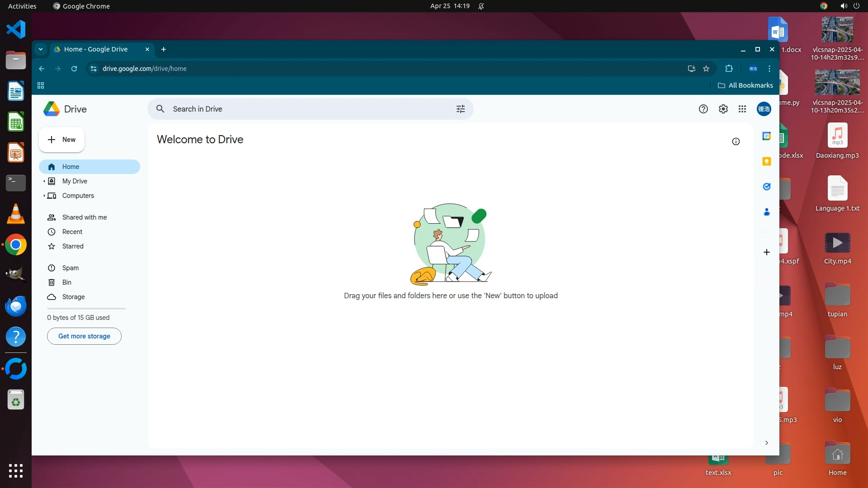Open Google Tasks side panel icon
The width and height of the screenshot is (868, 488).
[x=766, y=187]
